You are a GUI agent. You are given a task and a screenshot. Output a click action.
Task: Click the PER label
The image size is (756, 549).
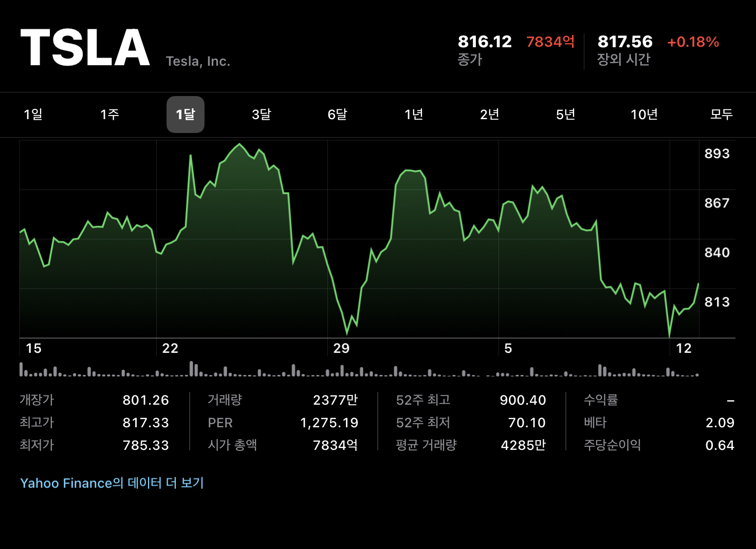[x=220, y=423]
